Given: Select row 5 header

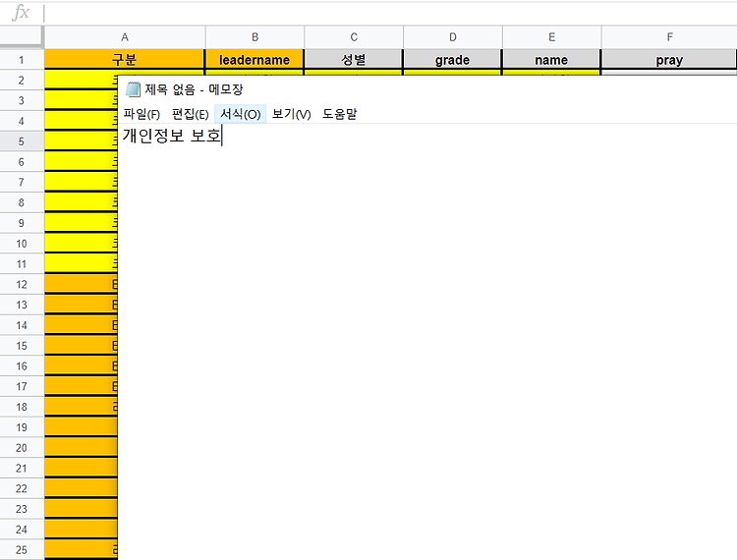Looking at the screenshot, I should pos(22,141).
